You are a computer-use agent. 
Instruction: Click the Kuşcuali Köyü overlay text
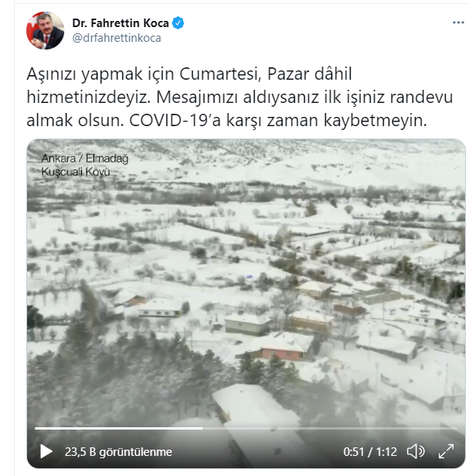pos(76,172)
